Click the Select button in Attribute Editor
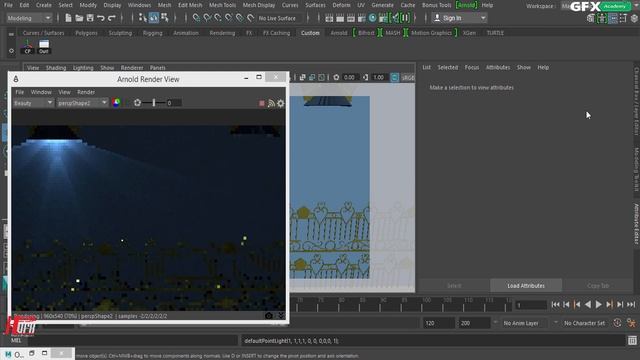640x360 pixels. 454,286
